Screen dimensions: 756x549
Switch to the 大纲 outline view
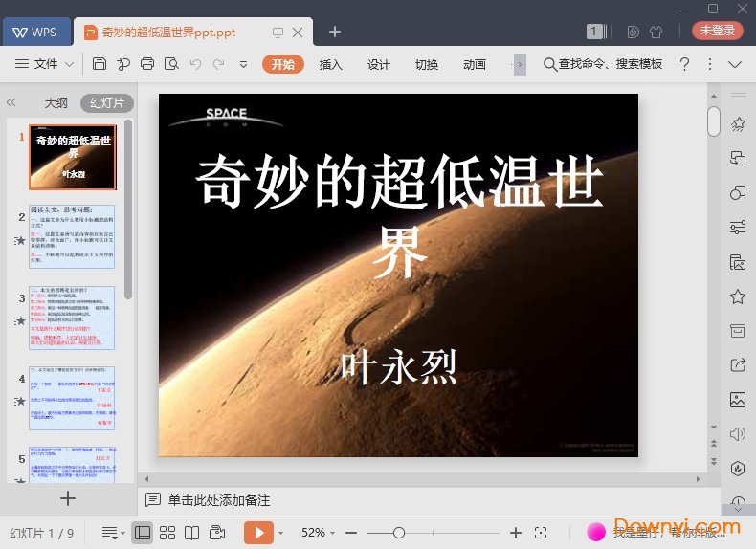[56, 102]
